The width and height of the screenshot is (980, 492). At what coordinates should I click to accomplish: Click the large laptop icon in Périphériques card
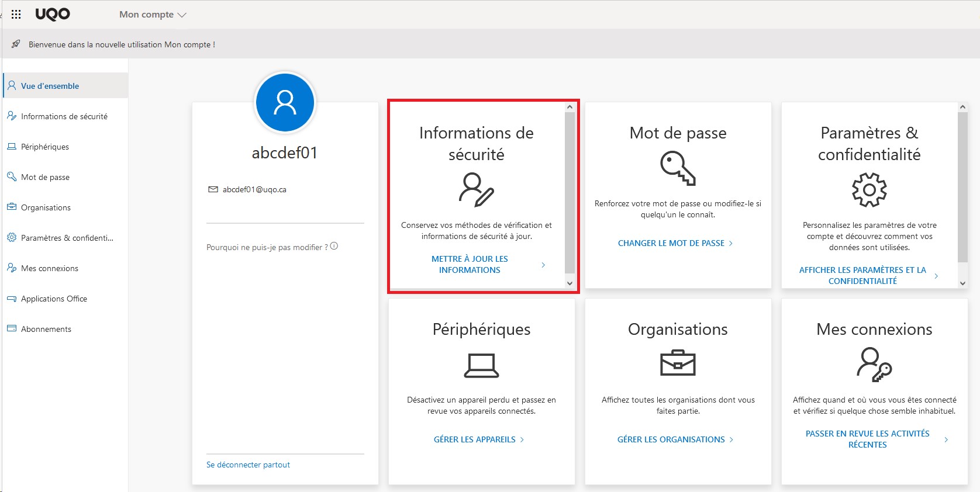481,365
